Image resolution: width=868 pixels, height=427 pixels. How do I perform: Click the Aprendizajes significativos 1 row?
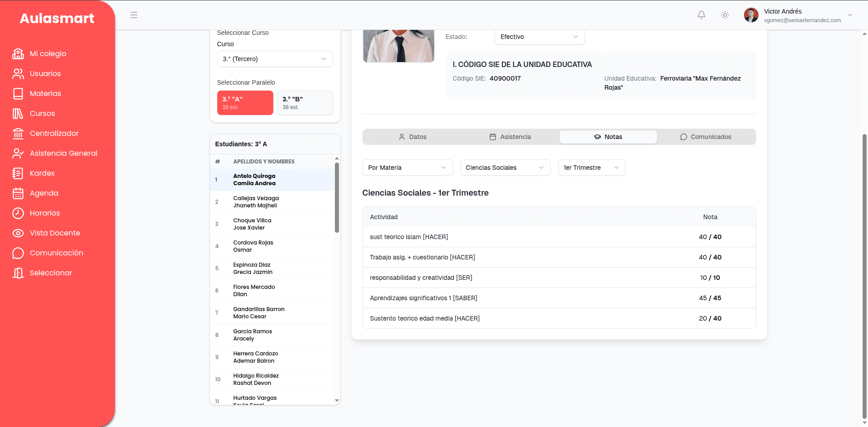point(559,298)
